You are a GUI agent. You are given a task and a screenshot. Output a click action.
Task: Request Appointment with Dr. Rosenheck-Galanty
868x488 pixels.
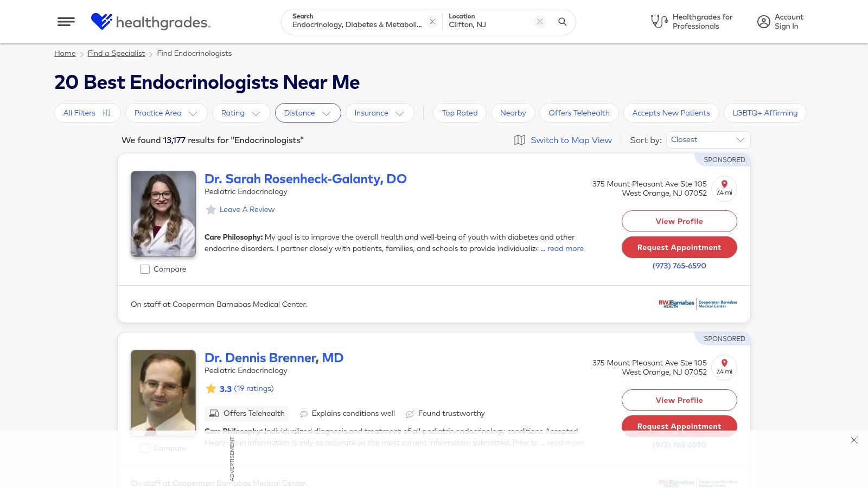[x=679, y=247]
